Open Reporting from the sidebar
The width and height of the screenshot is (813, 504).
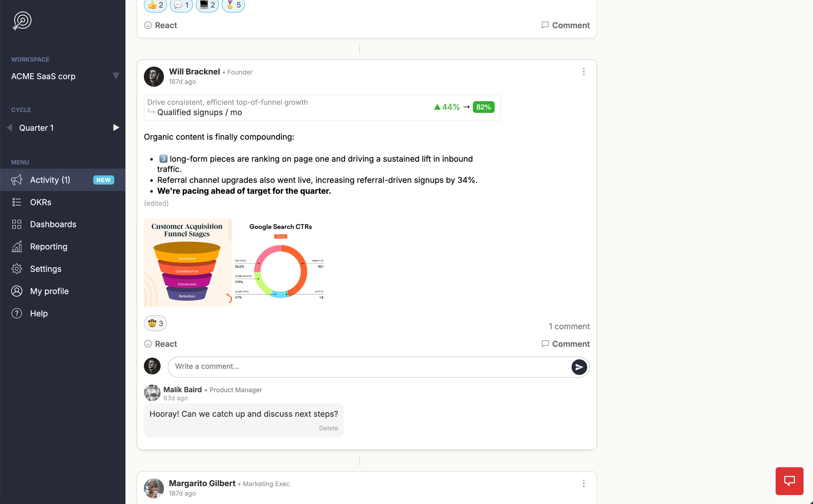click(x=63, y=247)
